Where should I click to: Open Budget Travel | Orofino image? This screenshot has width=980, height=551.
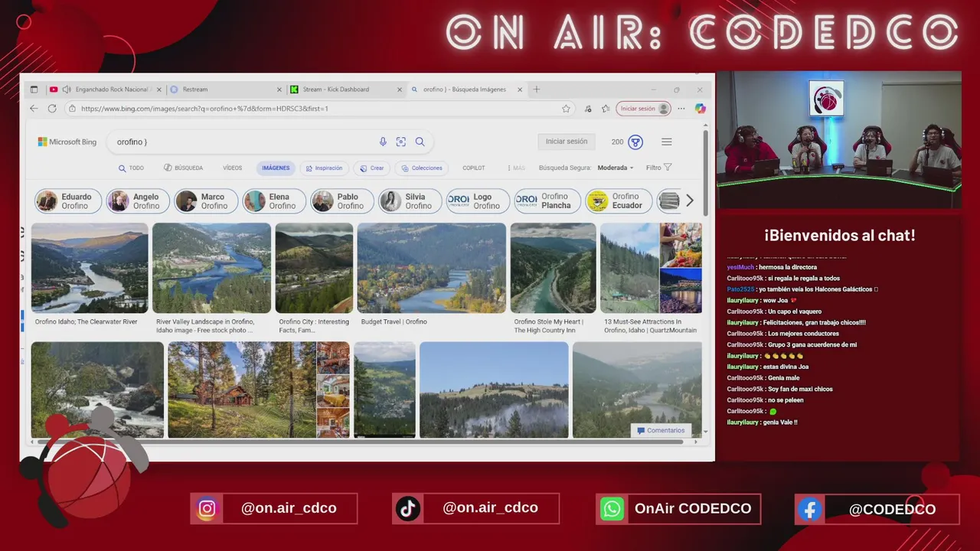tap(431, 268)
